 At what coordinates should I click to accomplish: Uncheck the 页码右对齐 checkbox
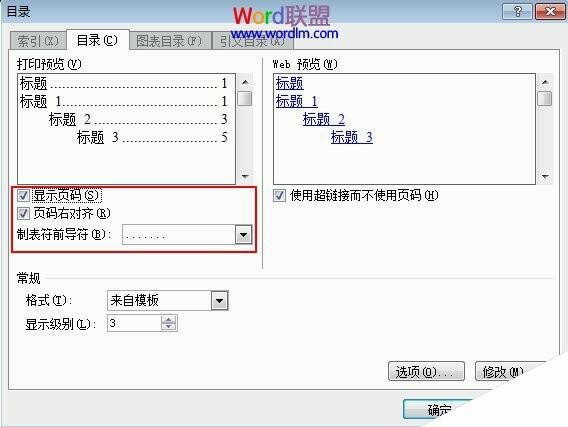[x=23, y=213]
